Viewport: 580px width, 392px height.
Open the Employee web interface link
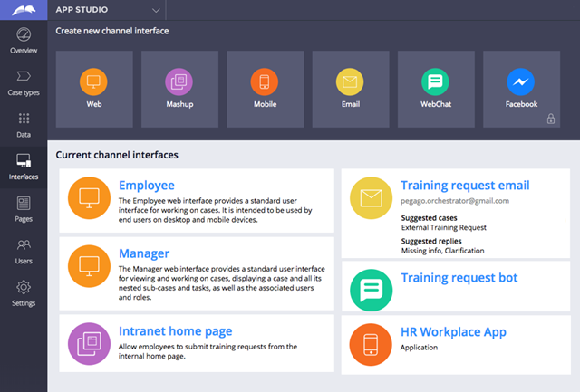click(146, 186)
